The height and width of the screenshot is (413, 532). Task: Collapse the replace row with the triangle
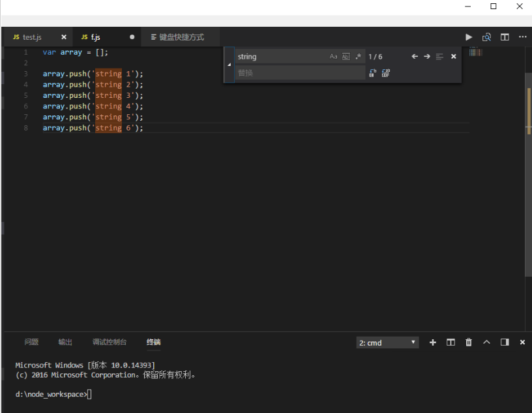pyautogui.click(x=229, y=64)
